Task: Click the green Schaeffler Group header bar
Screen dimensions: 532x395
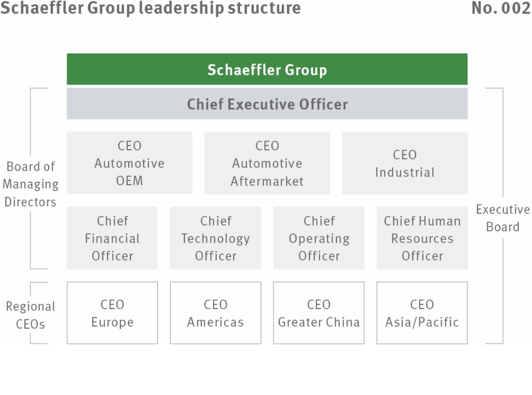Action: [x=267, y=69]
